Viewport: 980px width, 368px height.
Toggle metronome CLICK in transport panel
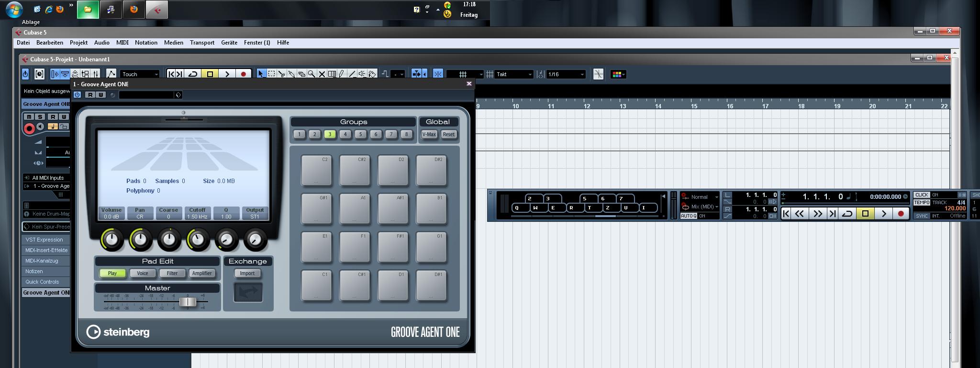coord(922,195)
